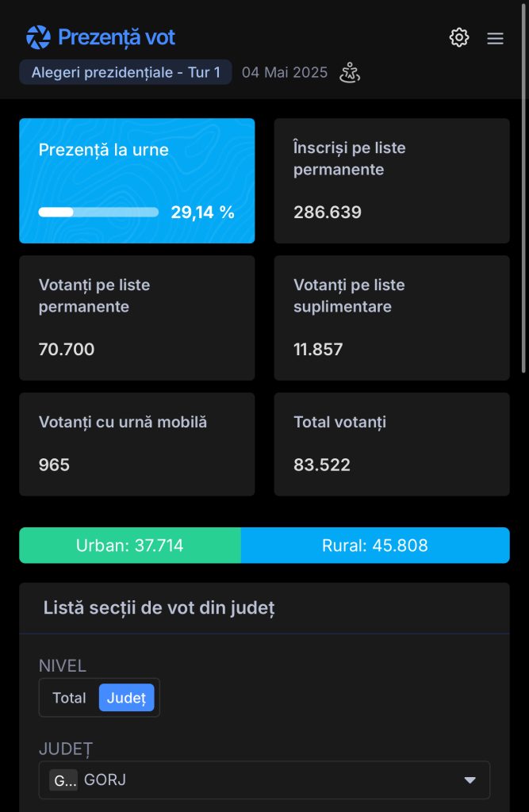
Task: Open the settings gear icon
Action: coord(458,38)
